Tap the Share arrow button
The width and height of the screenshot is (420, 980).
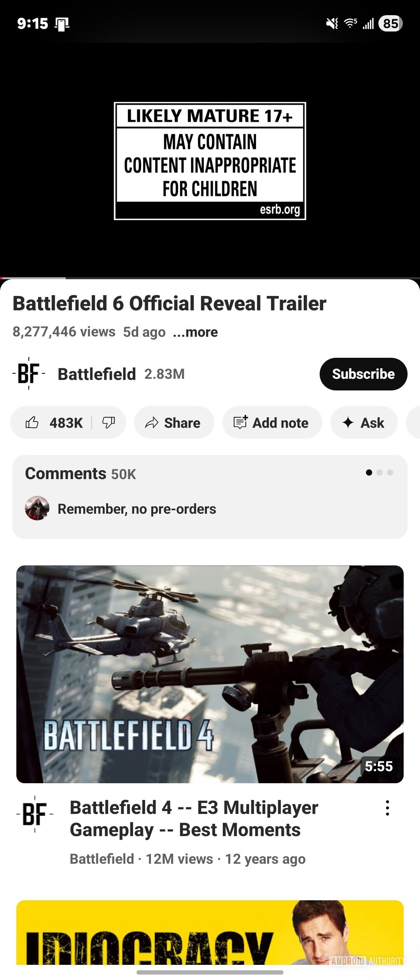174,423
